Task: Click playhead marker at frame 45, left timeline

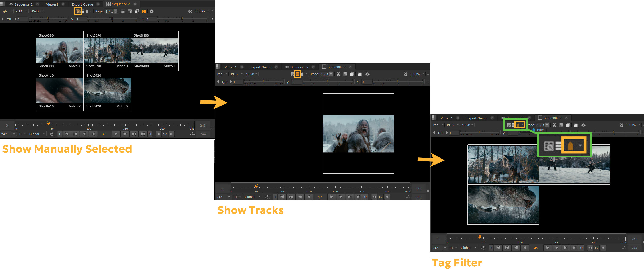Action: coord(48,123)
